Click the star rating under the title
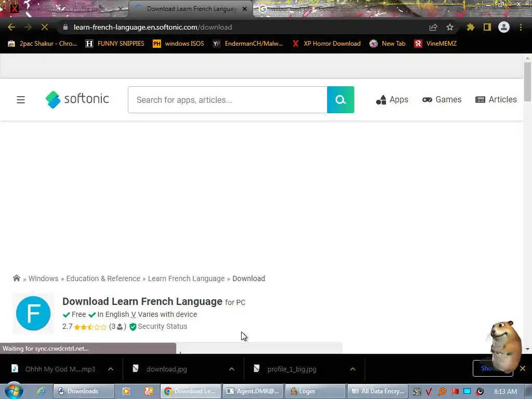532x399 pixels. tap(90, 327)
